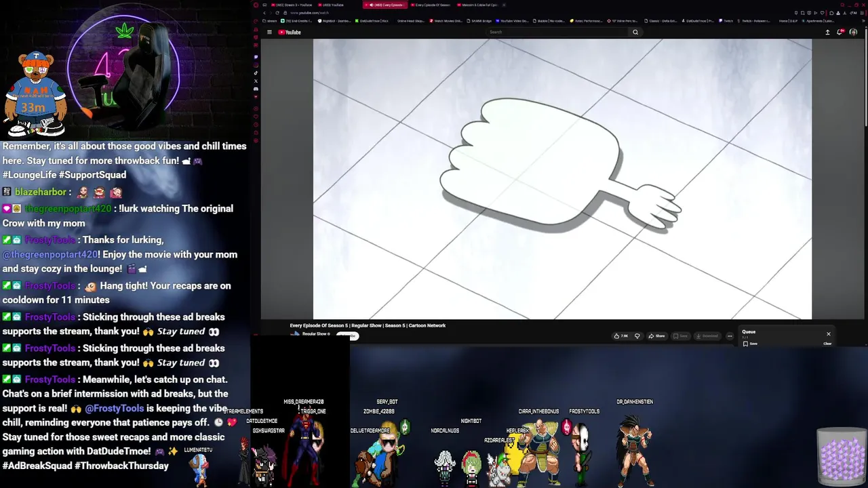
Task: Save the queue to a playlist
Action: point(750,344)
